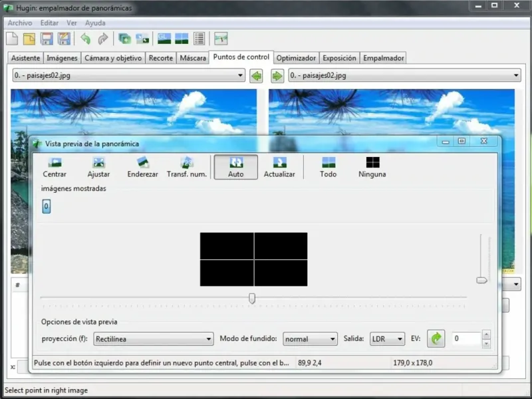This screenshot has height=399, width=532.
Task: Open the dropdown behind preview's right edge
Action: pos(515,284)
